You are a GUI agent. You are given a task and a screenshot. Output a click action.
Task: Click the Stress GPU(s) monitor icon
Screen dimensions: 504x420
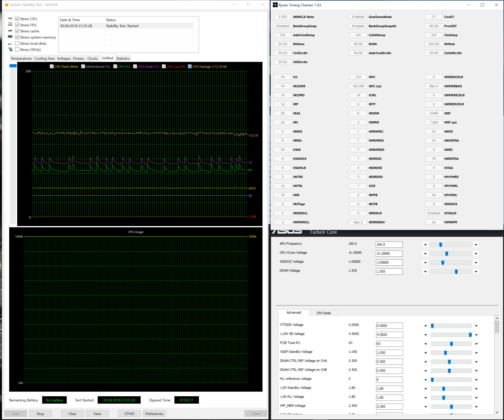(x=10, y=49)
